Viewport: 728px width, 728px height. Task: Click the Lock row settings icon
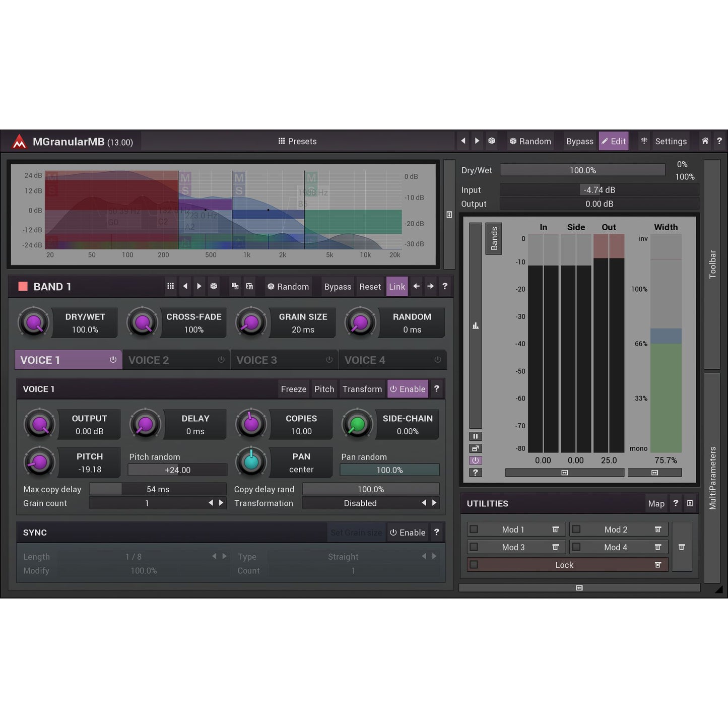point(657,565)
